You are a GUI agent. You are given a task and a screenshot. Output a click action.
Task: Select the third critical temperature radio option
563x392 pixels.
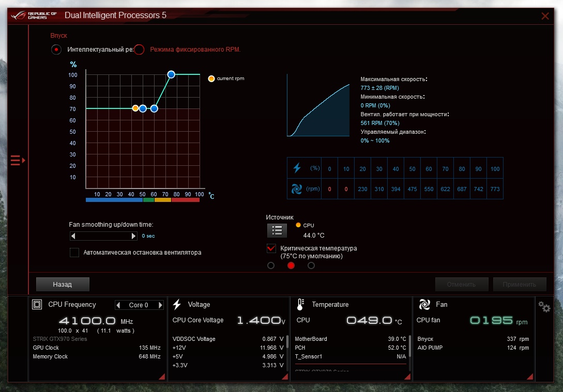click(311, 265)
